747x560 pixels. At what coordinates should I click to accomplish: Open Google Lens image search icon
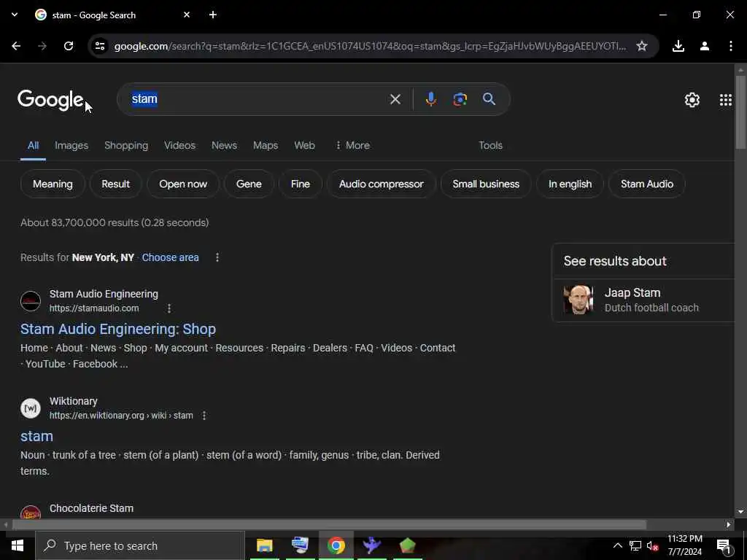tap(460, 99)
